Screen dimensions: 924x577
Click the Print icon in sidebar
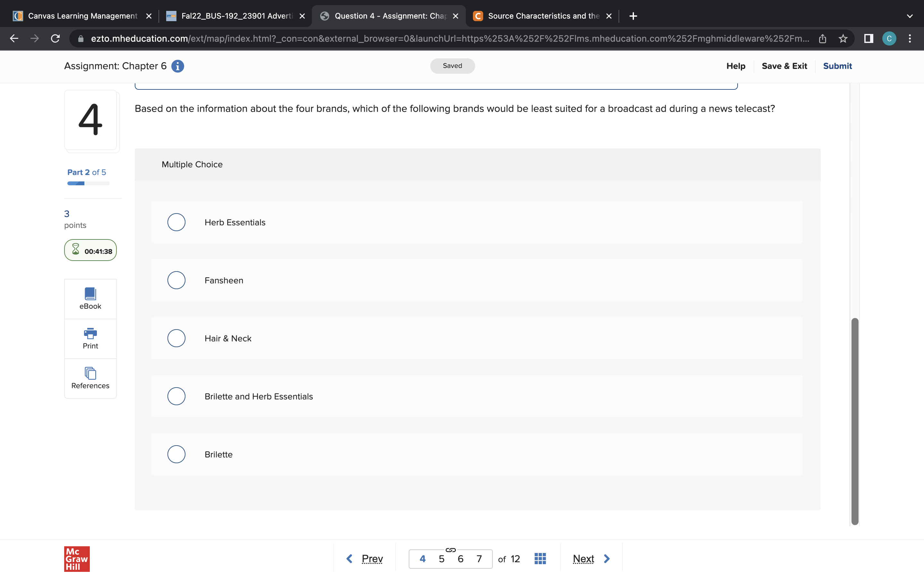click(90, 334)
